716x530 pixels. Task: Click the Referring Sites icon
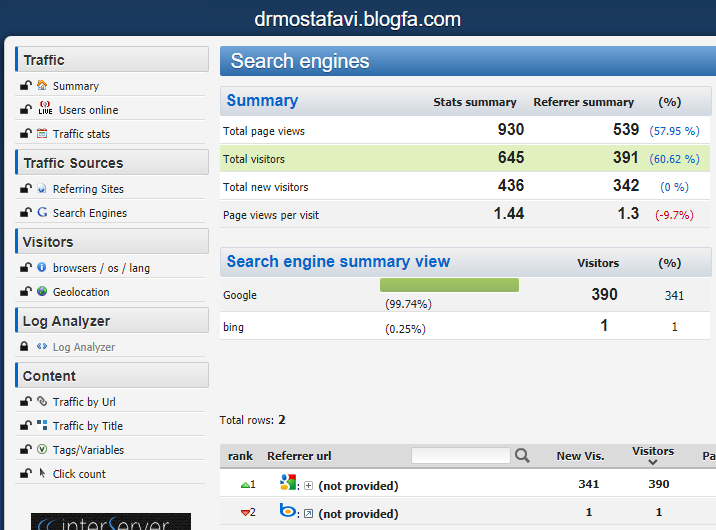pos(43,188)
